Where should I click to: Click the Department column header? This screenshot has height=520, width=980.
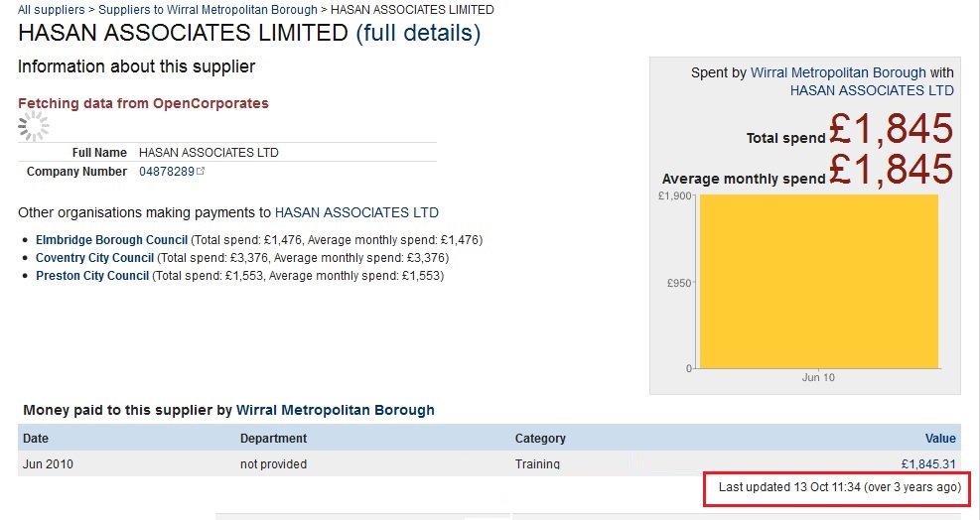pos(273,439)
